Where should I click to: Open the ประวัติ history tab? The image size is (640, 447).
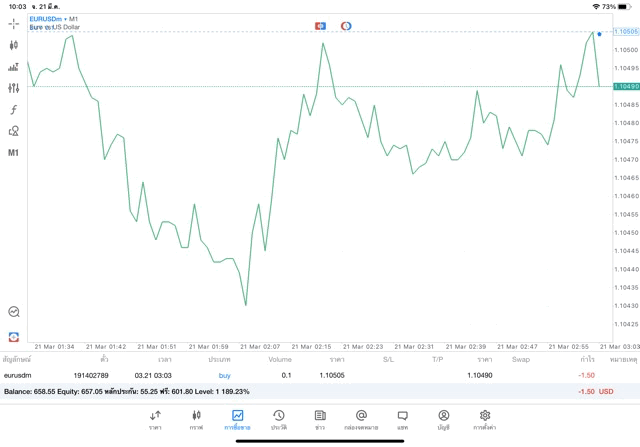point(279,420)
